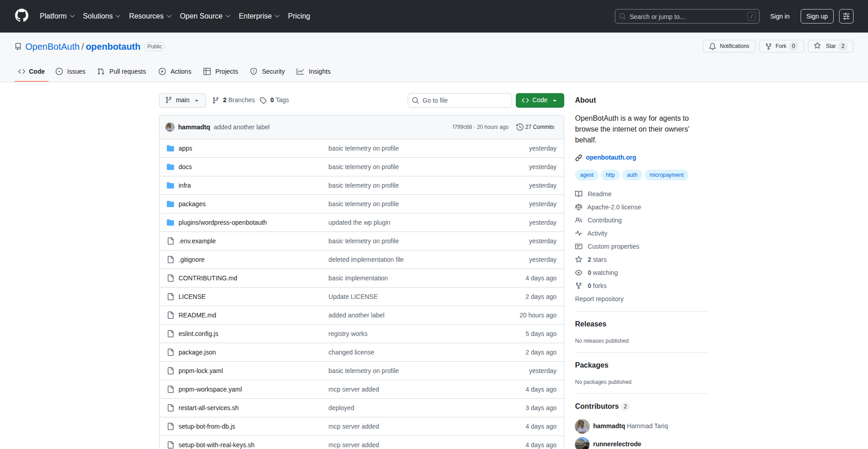
Task: Click the notifications bell icon
Action: (712, 46)
